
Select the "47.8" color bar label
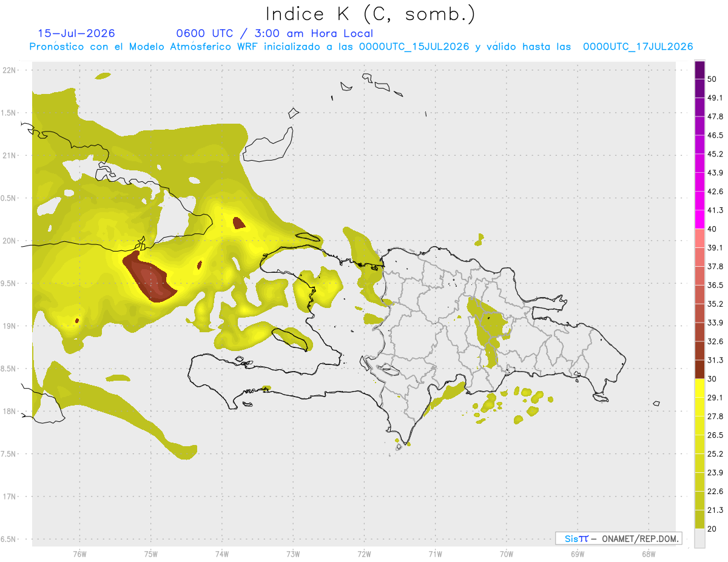pos(715,117)
